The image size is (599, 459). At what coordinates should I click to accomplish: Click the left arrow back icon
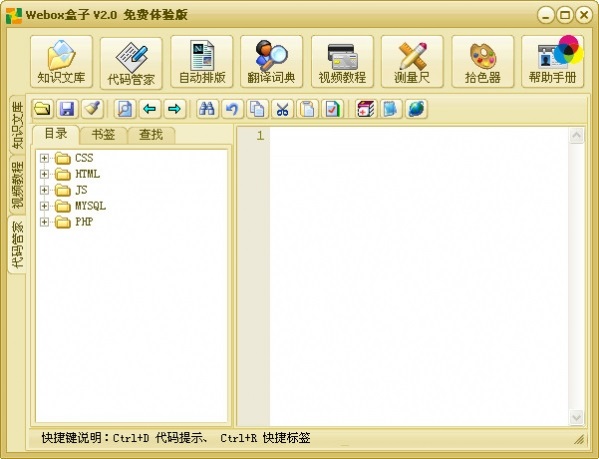[150, 109]
